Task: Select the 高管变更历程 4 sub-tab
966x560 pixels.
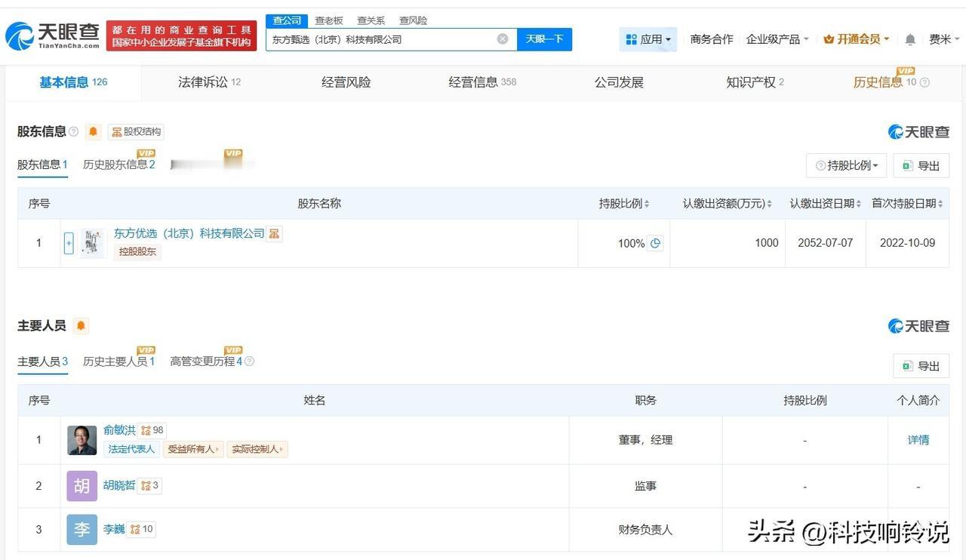Action: point(206,362)
